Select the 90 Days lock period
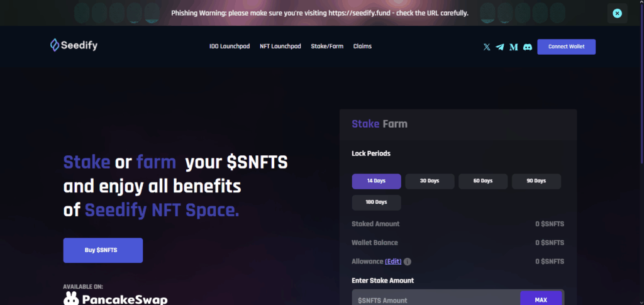Screen dimensions: 644x305 pyautogui.click(x=536, y=181)
